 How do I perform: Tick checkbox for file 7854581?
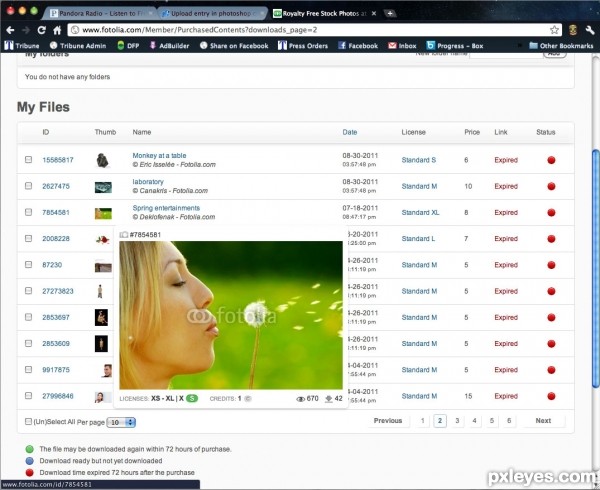coord(28,212)
